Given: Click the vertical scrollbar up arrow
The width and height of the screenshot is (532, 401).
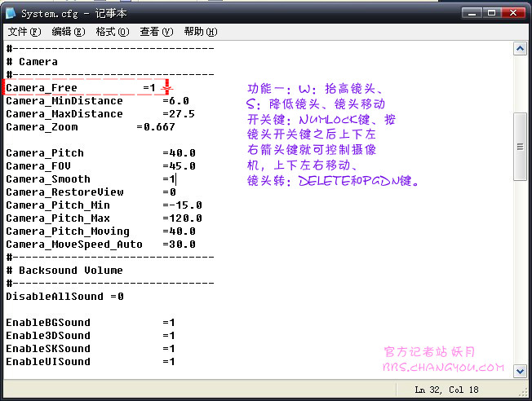Looking at the screenshot, I should 520,49.
